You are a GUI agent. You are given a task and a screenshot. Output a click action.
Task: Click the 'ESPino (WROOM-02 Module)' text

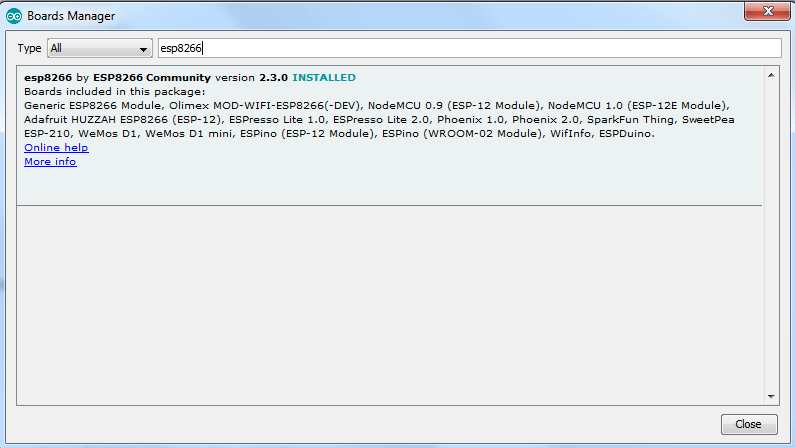(x=462, y=134)
